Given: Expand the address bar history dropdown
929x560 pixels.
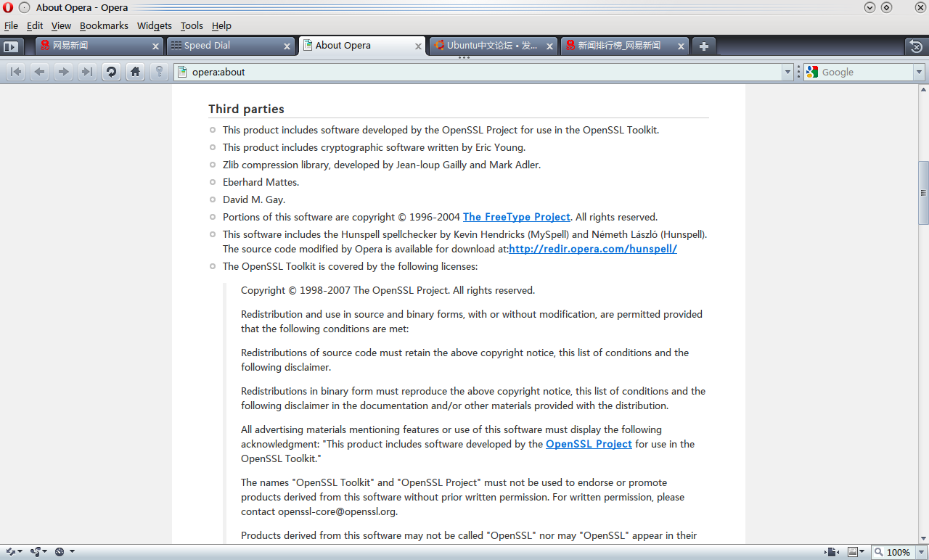Looking at the screenshot, I should (788, 72).
